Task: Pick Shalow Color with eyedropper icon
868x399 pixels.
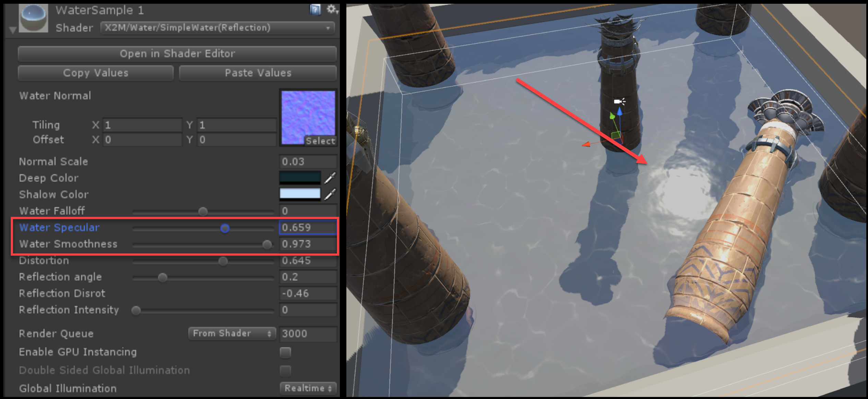Action: pyautogui.click(x=330, y=194)
